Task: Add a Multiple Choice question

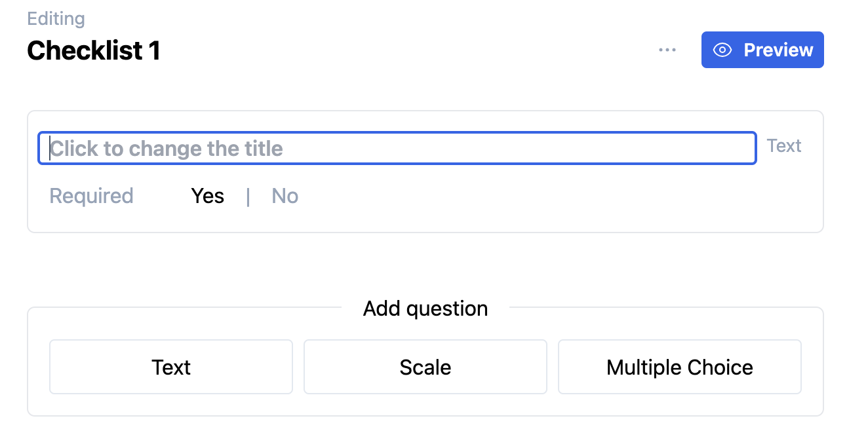Action: pyautogui.click(x=680, y=367)
